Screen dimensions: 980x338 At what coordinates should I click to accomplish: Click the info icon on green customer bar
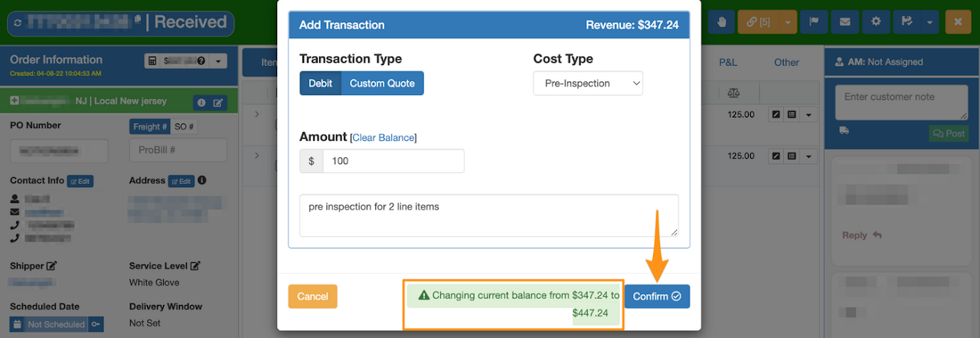point(201,102)
